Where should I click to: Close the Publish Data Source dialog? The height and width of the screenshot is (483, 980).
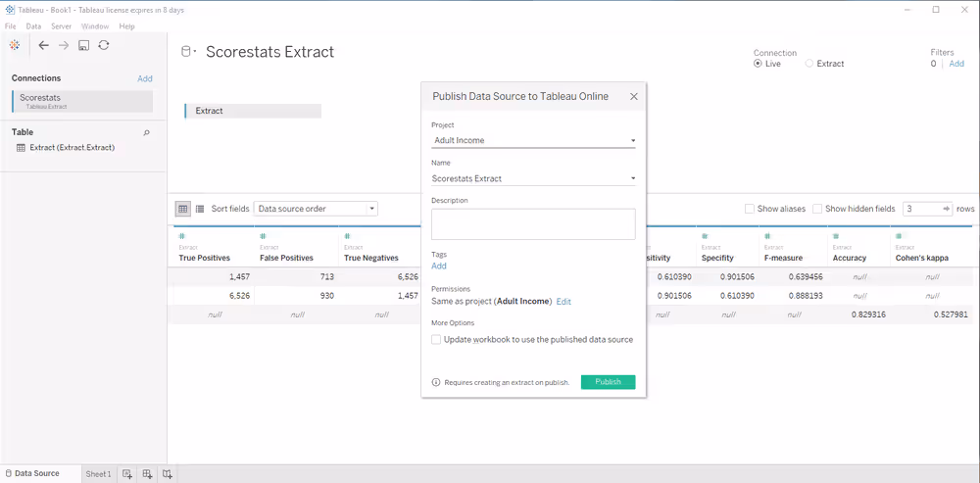634,97
